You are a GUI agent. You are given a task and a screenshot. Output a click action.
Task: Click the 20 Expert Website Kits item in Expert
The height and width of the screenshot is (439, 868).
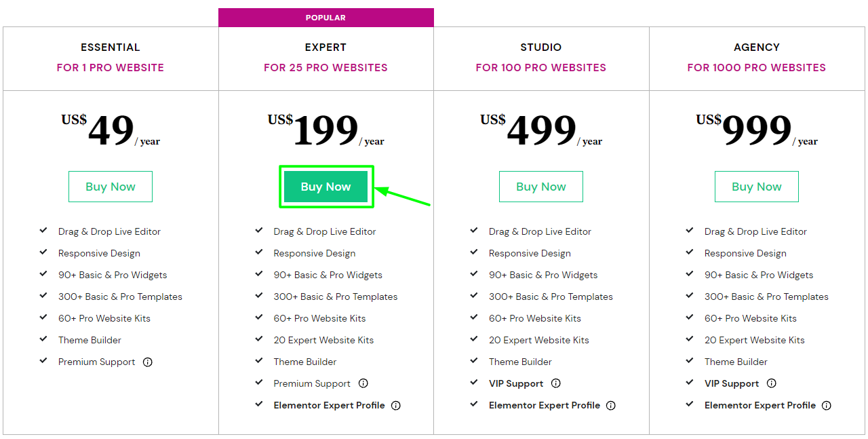pos(323,339)
